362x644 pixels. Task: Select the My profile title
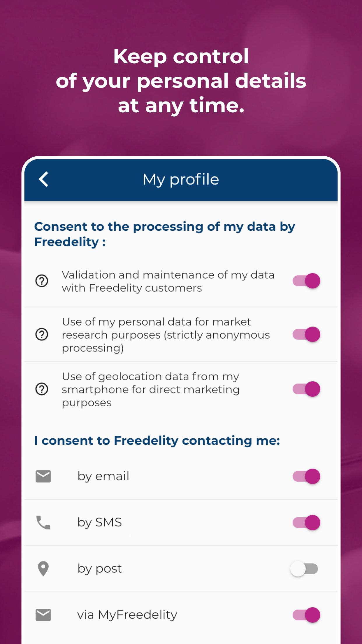(181, 180)
